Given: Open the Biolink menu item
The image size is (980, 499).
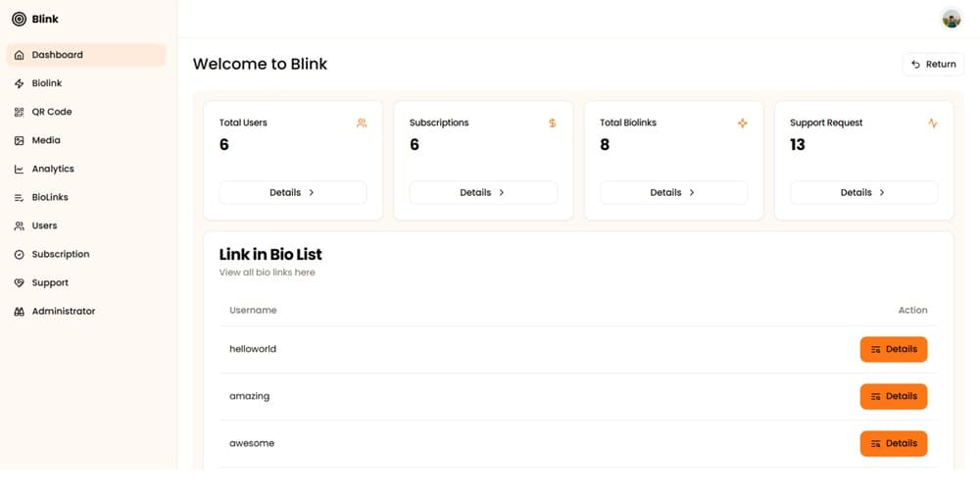Looking at the screenshot, I should [47, 83].
